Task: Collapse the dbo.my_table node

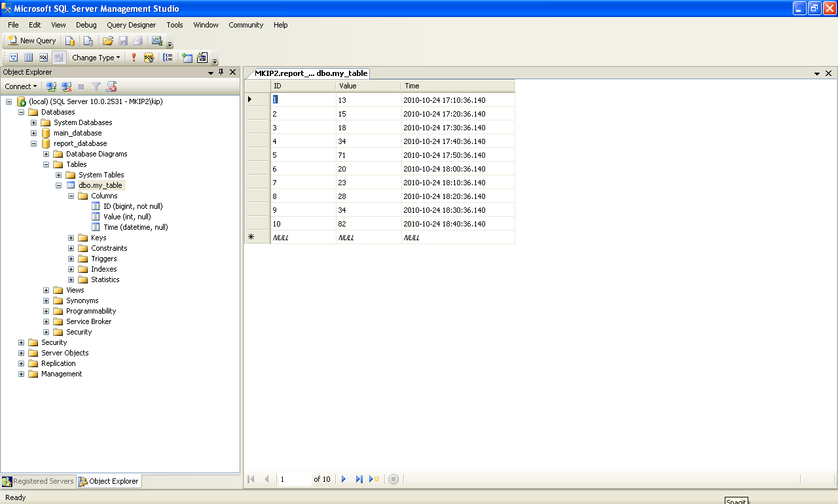Action: point(59,185)
